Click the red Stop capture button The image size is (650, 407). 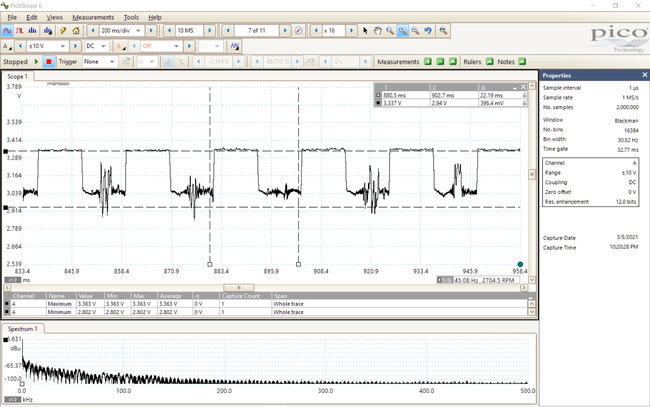47,61
